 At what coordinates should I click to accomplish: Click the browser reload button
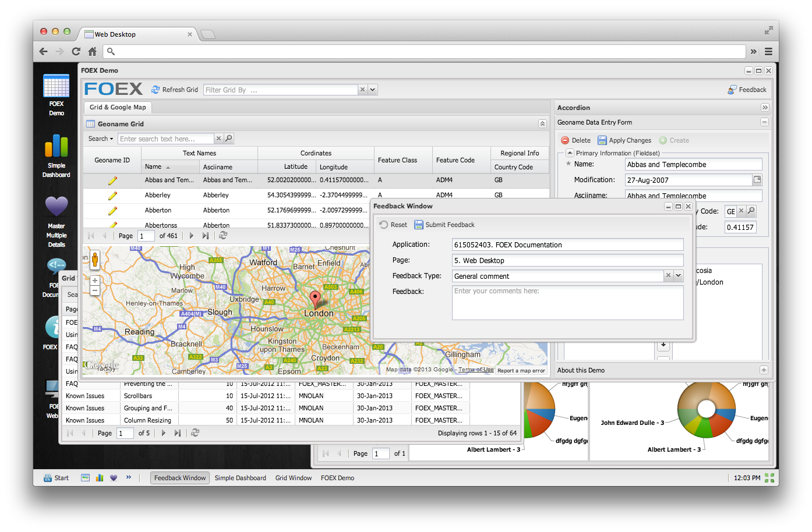(x=76, y=51)
